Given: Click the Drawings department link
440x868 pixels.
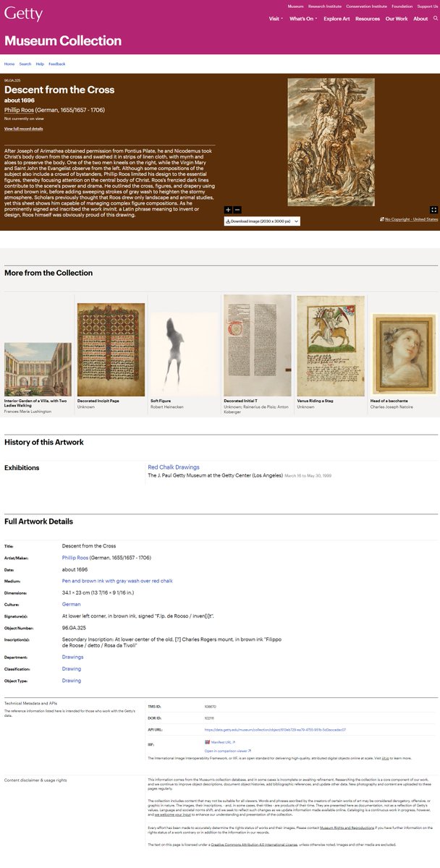Looking at the screenshot, I should (73, 658).
